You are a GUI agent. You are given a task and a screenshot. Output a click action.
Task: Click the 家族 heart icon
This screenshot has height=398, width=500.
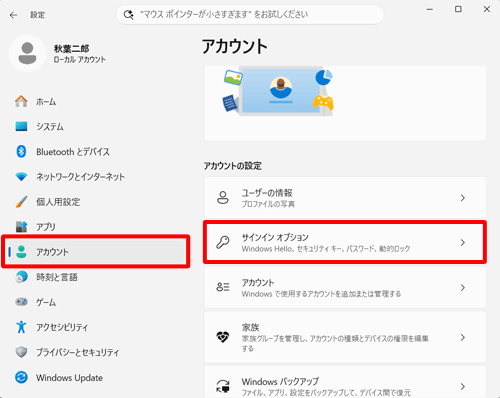click(x=223, y=337)
